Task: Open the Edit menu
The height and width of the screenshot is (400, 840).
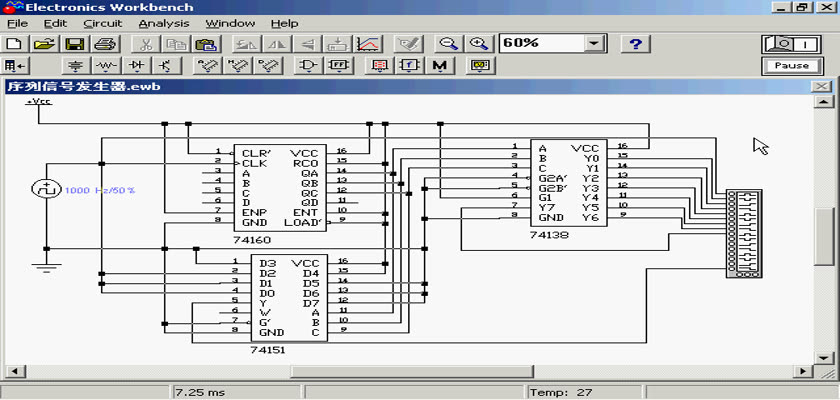Action: click(56, 24)
